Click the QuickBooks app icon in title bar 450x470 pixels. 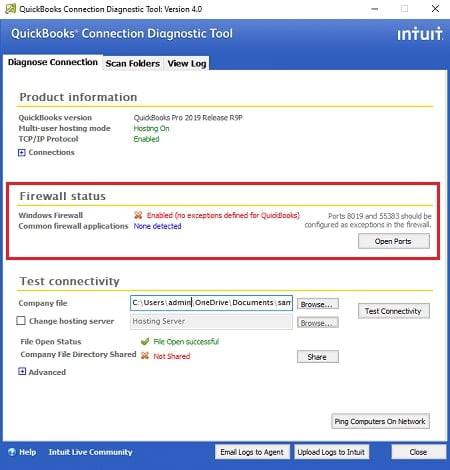(x=10, y=9)
